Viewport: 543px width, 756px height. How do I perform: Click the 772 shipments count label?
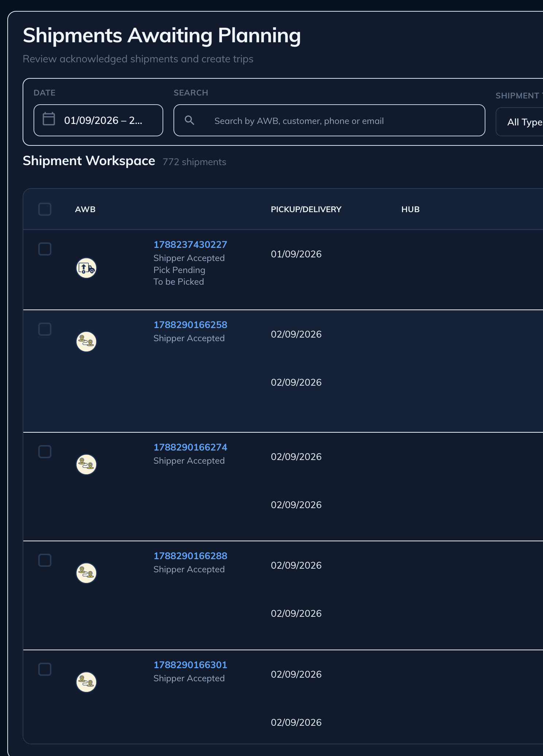(194, 162)
